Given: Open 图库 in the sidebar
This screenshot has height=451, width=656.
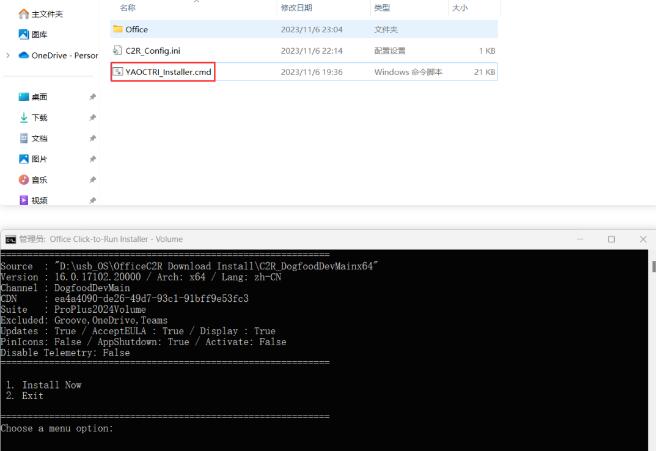Looking at the screenshot, I should click(x=39, y=35).
